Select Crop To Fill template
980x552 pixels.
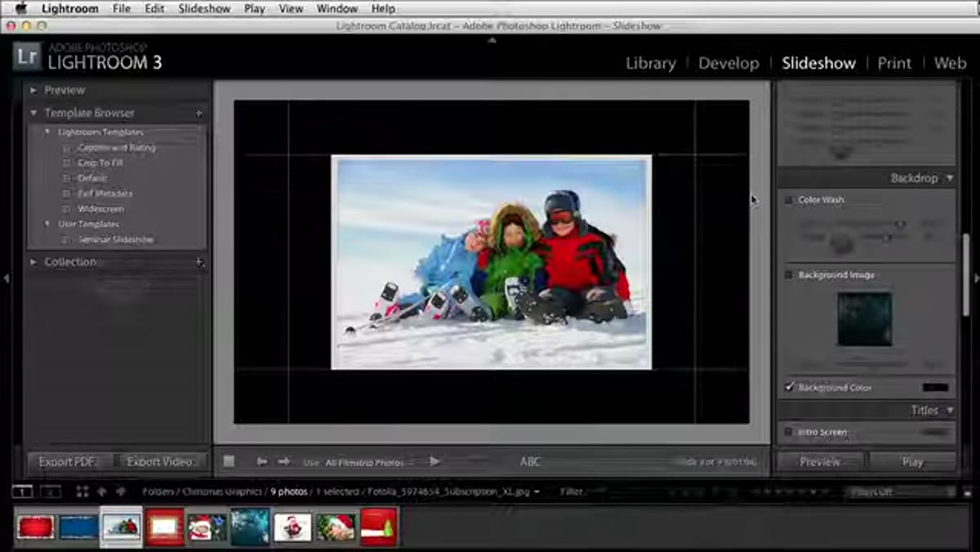pos(100,163)
